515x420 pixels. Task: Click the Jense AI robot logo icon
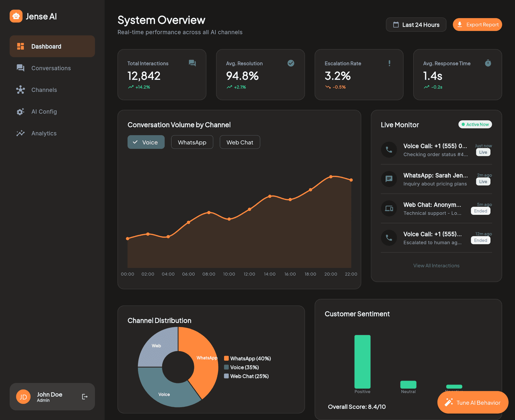[16, 16]
